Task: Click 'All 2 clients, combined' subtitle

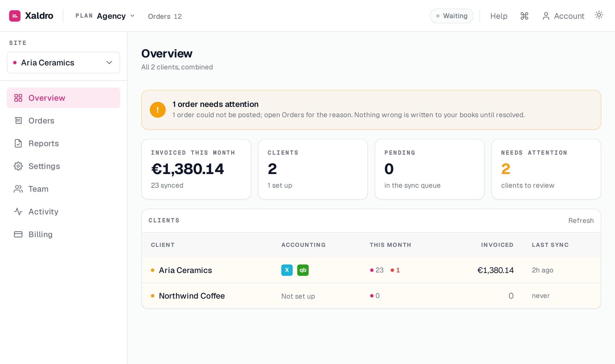Action: [x=177, y=67]
